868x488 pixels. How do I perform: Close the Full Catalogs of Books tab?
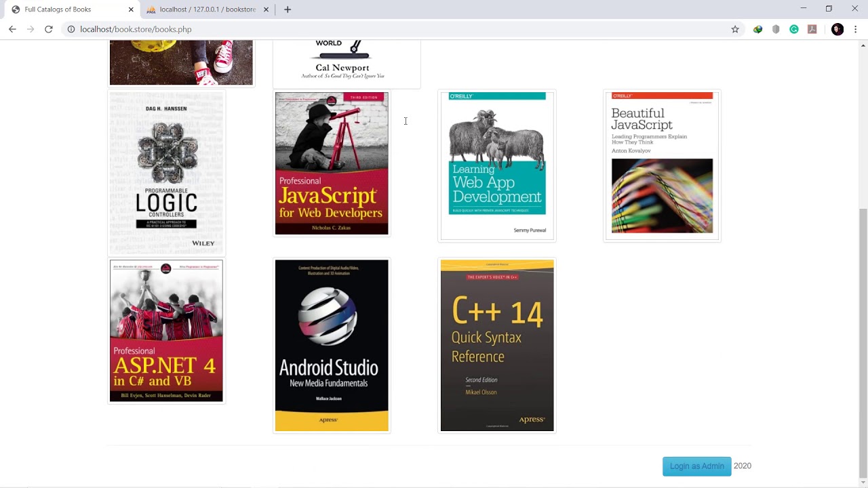(x=131, y=9)
